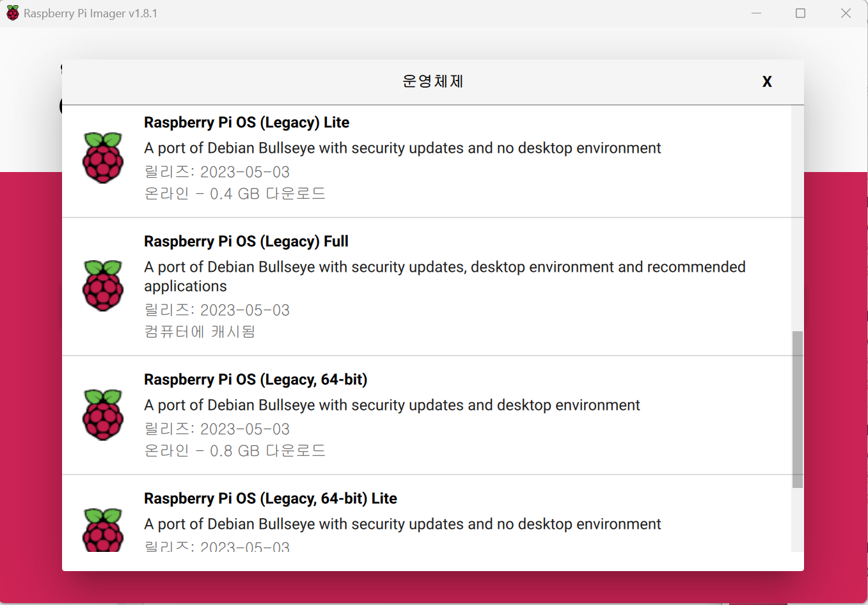The height and width of the screenshot is (605, 868).
Task: Click '컴퓨터에 캐시됨' text
Action: click(200, 331)
